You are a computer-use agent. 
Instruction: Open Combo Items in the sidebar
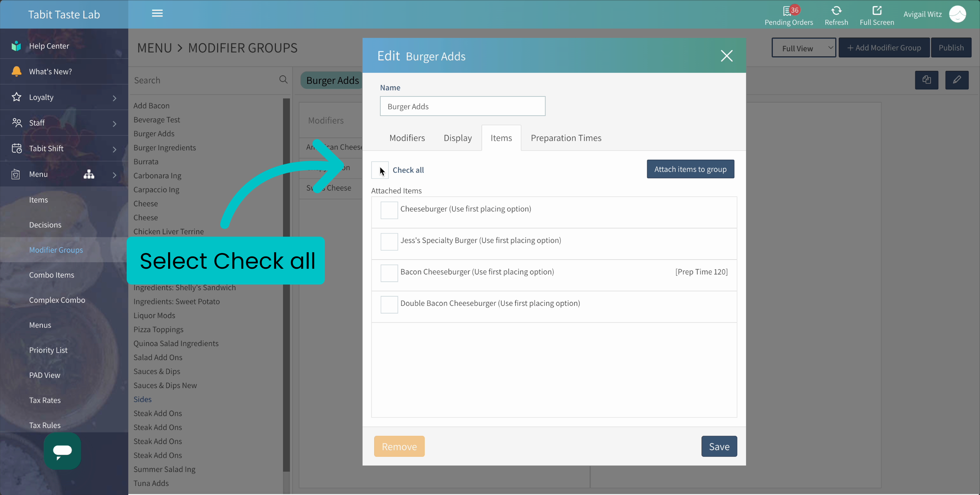pyautogui.click(x=52, y=275)
